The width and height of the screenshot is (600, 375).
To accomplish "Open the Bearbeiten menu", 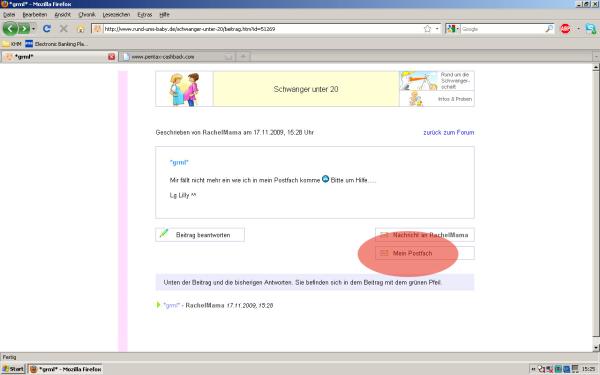I will pos(34,15).
